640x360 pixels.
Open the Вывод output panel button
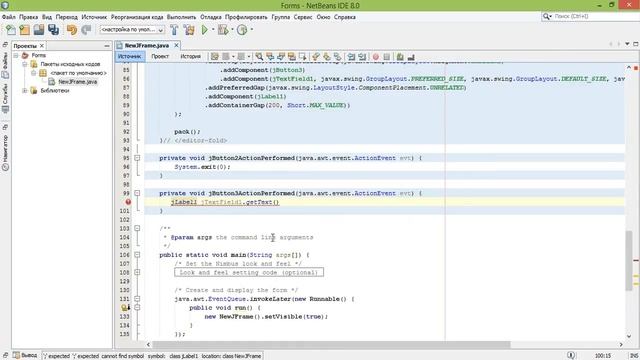(x=25, y=356)
